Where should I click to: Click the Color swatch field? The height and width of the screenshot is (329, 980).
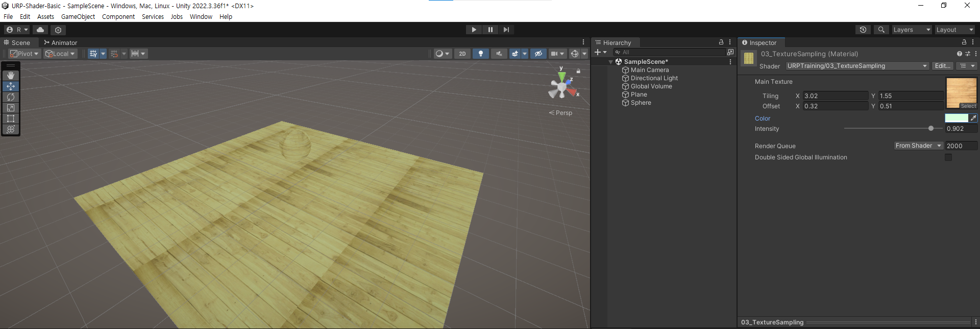pyautogui.click(x=957, y=118)
